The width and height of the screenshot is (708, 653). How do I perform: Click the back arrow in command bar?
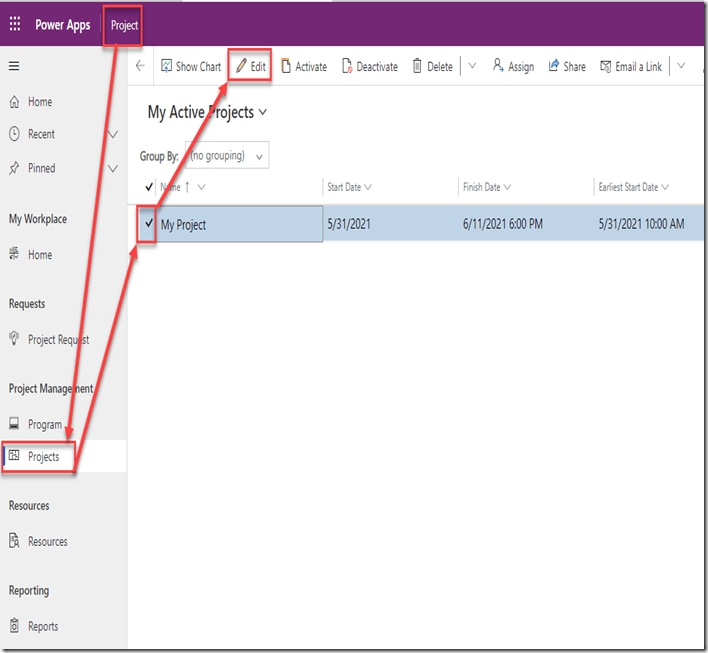coord(140,66)
